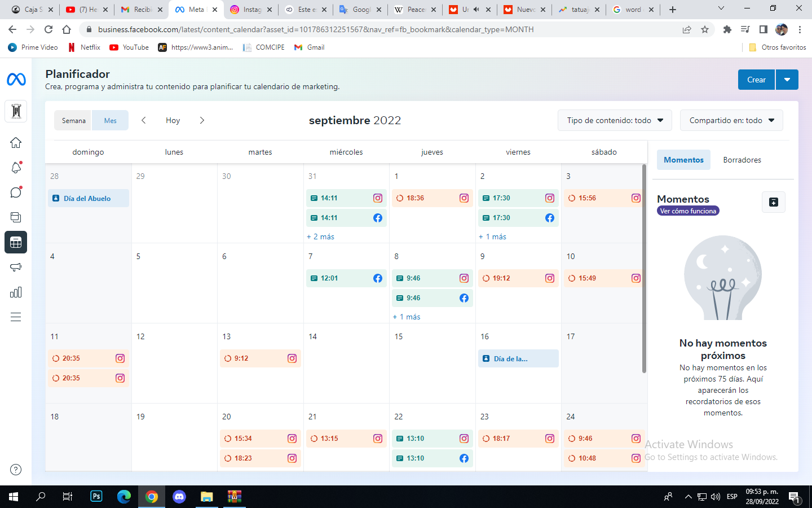Open the 18:36 Instagram post on day 1

point(433,198)
